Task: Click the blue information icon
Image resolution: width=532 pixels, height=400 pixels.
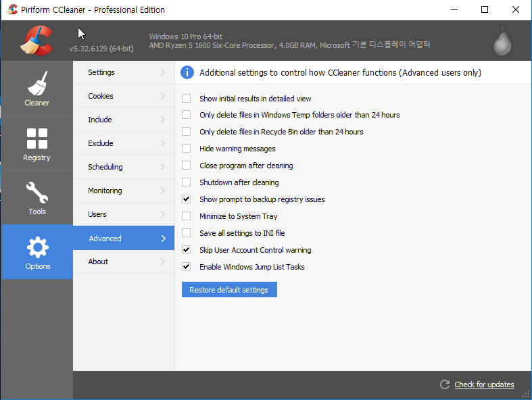Action: [x=187, y=72]
